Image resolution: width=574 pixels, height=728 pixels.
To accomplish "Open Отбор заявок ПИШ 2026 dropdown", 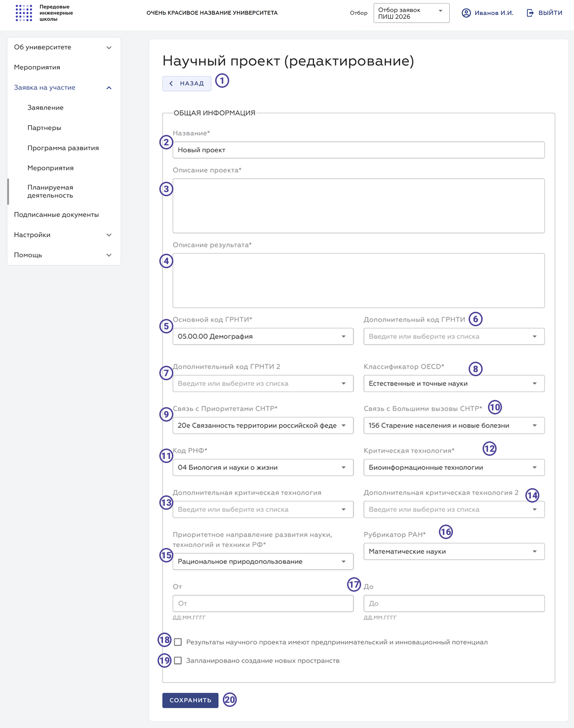I will (x=411, y=13).
